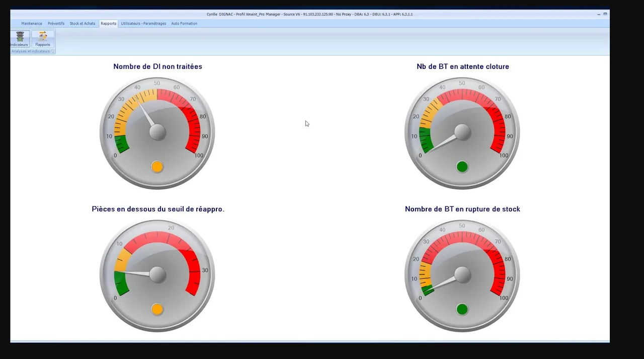This screenshot has width=644, height=359.
Task: Open the Rapports ribbon icon
Action: coord(43,39)
